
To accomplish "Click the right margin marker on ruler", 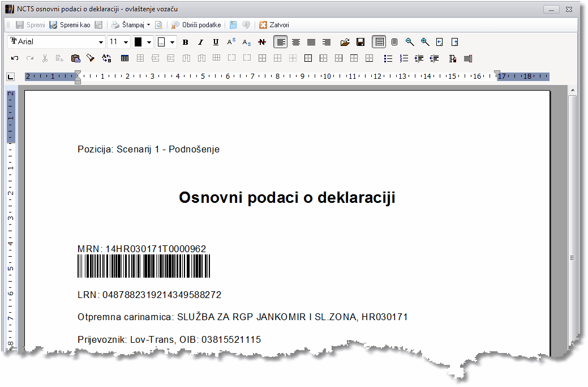I will pyautogui.click(x=497, y=74).
